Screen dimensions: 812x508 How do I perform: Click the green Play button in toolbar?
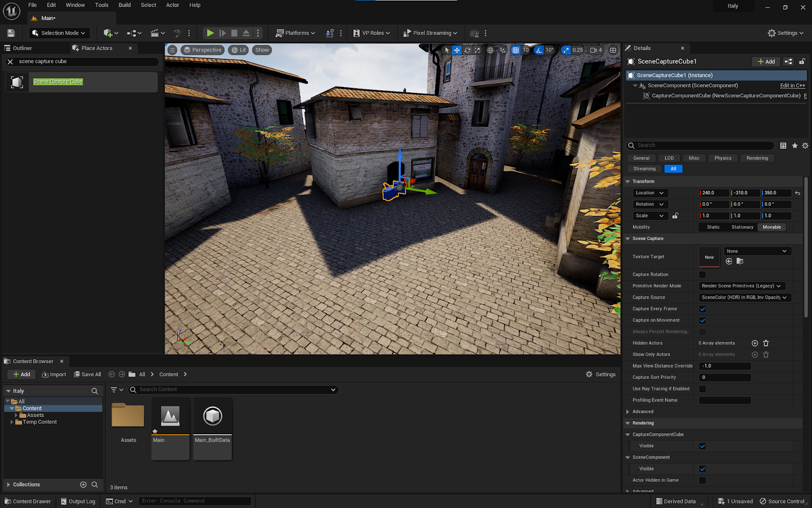coord(210,33)
